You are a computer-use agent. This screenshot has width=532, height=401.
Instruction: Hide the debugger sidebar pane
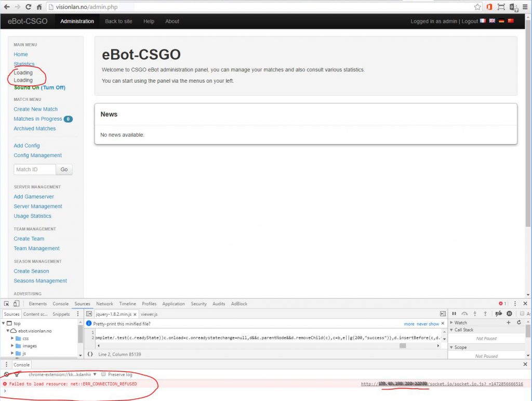[443, 314]
